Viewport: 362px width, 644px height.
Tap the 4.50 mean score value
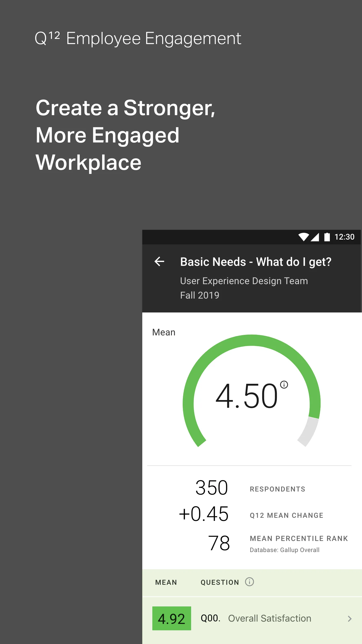[246, 396]
